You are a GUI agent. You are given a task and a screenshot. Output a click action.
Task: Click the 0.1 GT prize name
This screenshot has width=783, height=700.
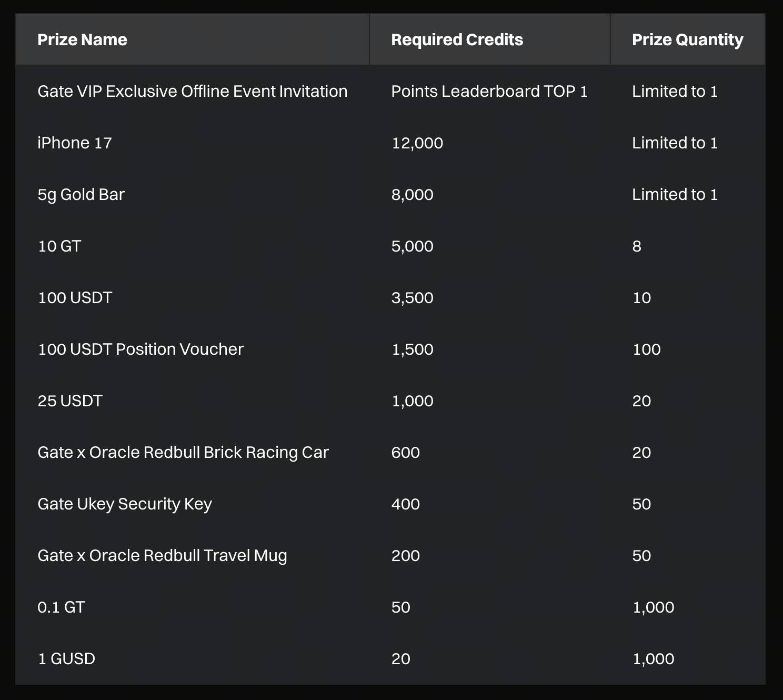[61, 607]
